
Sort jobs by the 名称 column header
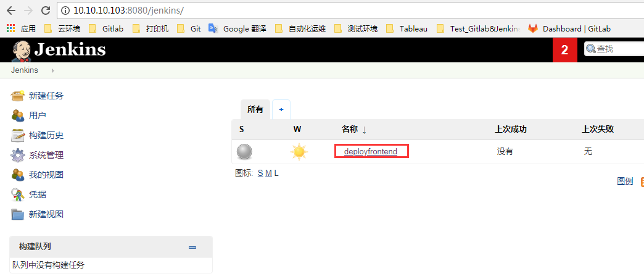tap(353, 130)
